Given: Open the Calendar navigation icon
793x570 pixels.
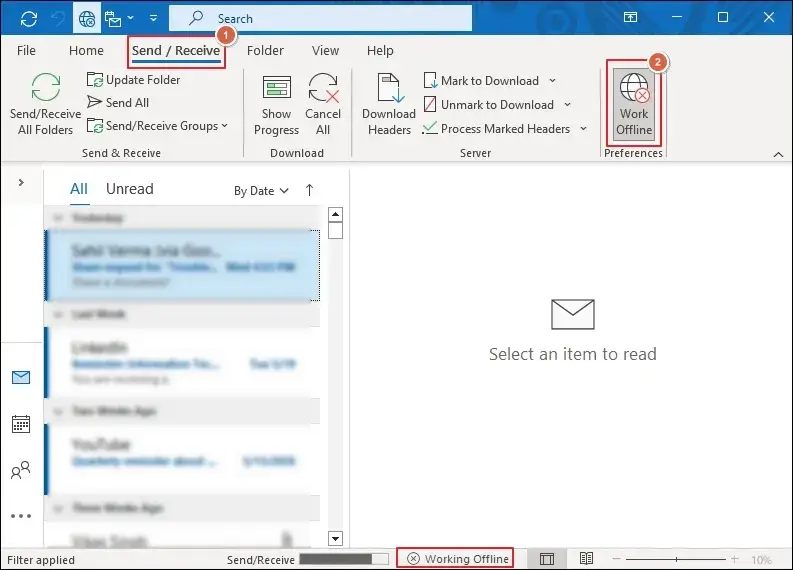Looking at the screenshot, I should [x=21, y=424].
